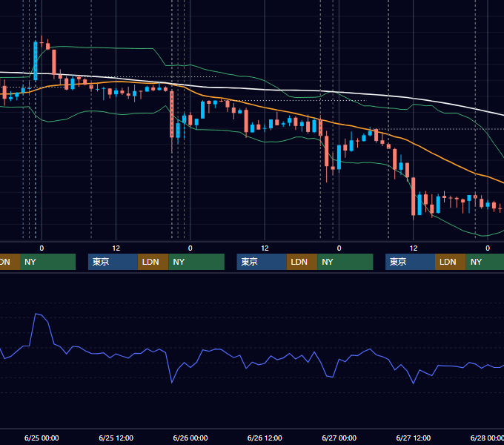The width and height of the screenshot is (504, 445).
Task: Click the oscillator peak near 6/25 00:00
Action: (x=36, y=314)
